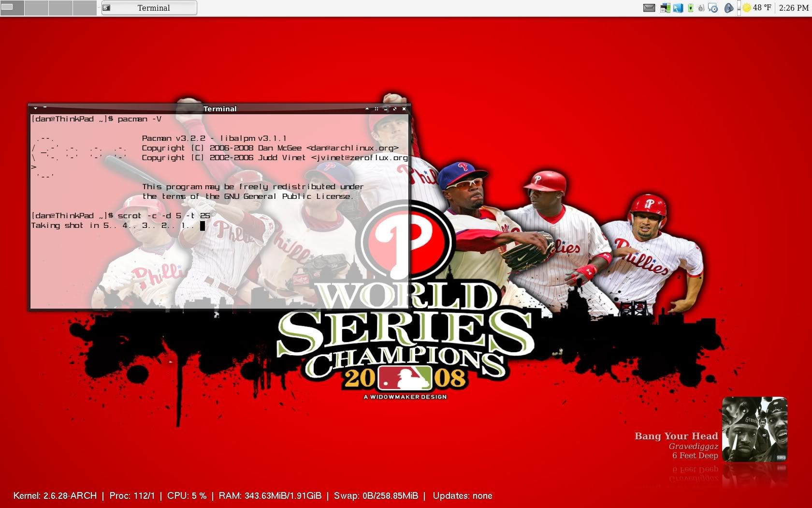Click the 'Updates: none' status entry
This screenshot has width=812, height=508.
pos(463,495)
